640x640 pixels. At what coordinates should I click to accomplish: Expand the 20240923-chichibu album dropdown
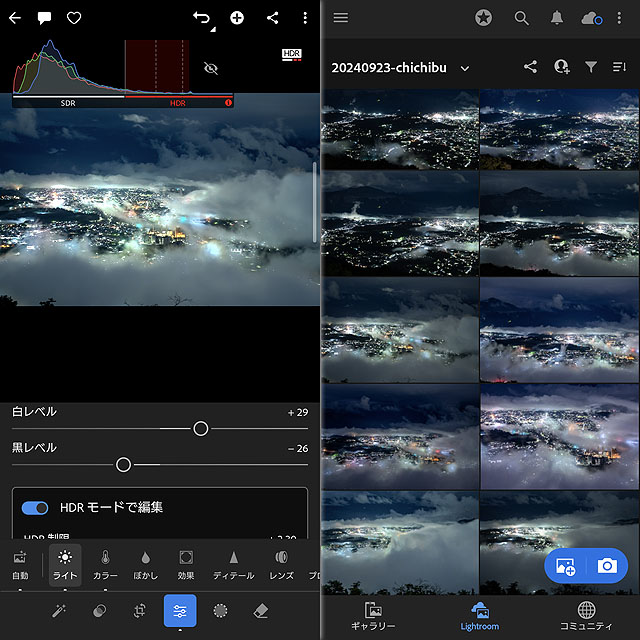(465, 68)
